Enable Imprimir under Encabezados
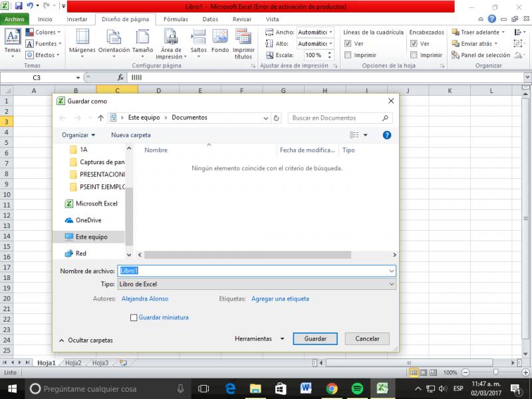Viewport: 532px width, 399px height. click(x=414, y=55)
